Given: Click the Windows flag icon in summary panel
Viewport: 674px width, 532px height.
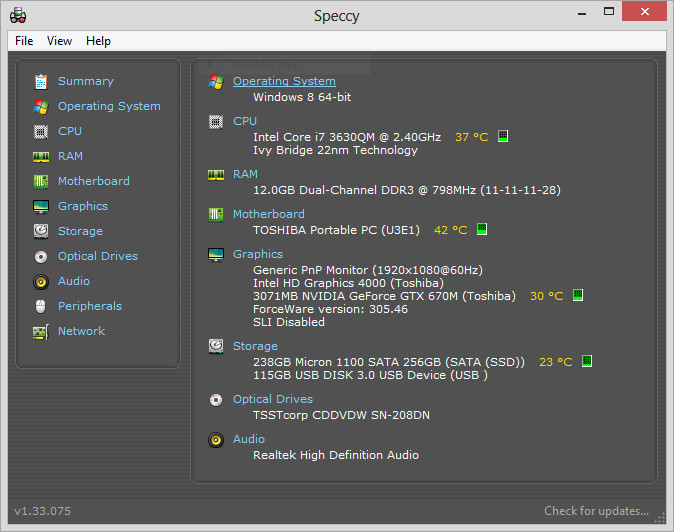Looking at the screenshot, I should 216,82.
